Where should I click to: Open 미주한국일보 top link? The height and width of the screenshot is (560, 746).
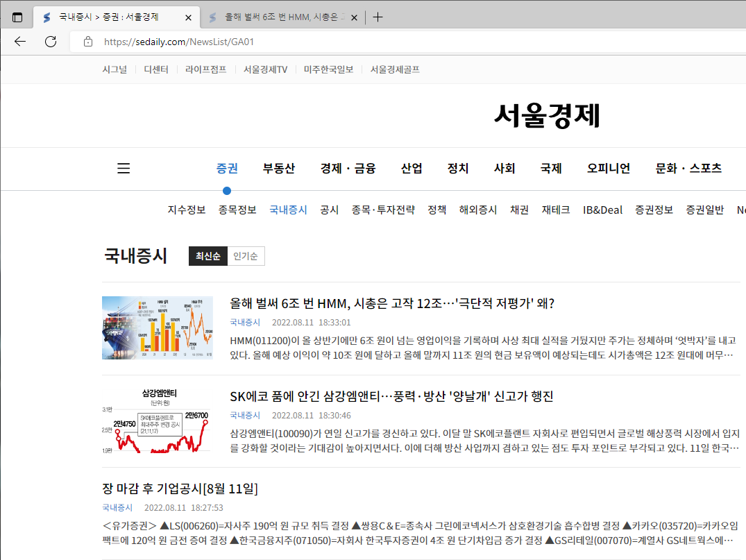[329, 69]
